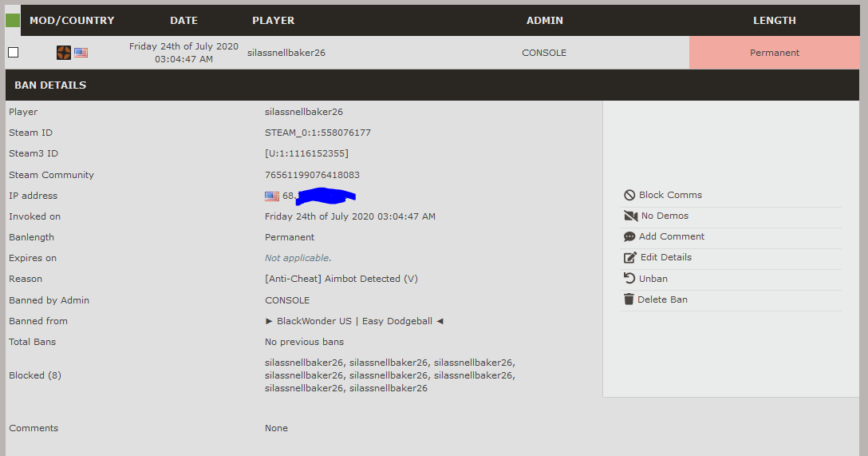
Task: Sort by the LENGTH column header
Action: [x=775, y=21]
